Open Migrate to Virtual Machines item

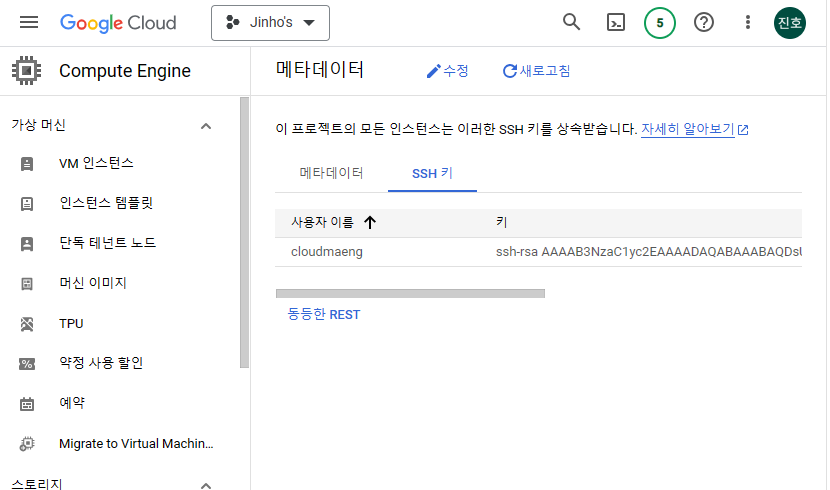pos(136,443)
